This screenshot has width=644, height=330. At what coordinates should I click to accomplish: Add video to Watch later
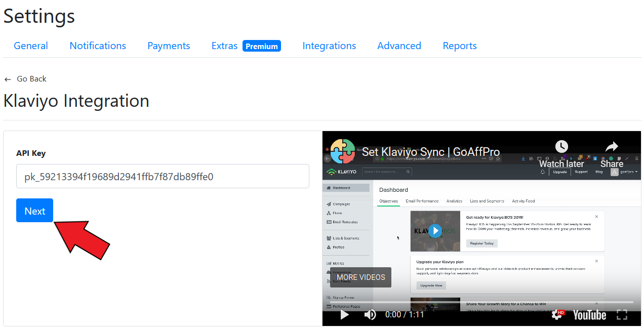click(x=561, y=154)
